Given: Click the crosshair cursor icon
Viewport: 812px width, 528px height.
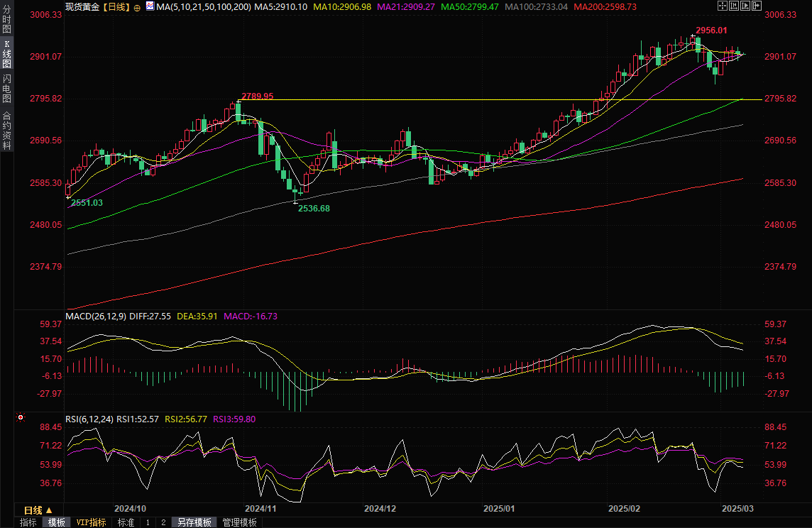Looking at the screenshot, I should tap(723, 6).
